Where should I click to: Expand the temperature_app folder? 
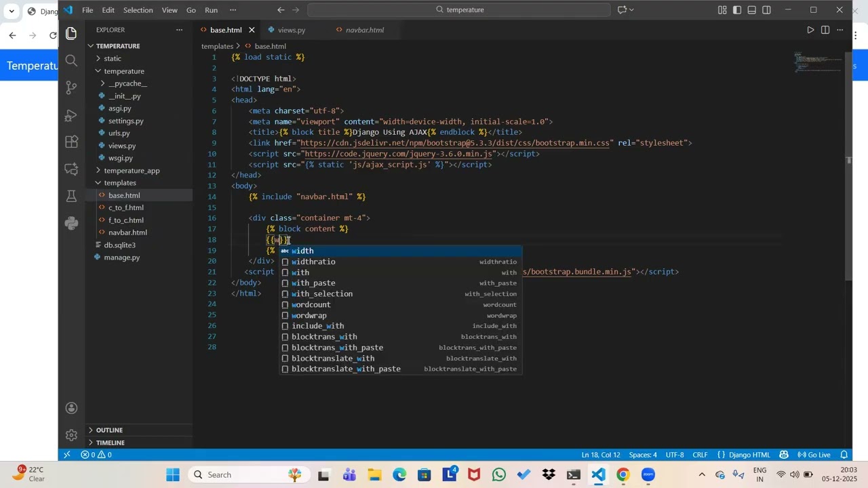pos(139,170)
